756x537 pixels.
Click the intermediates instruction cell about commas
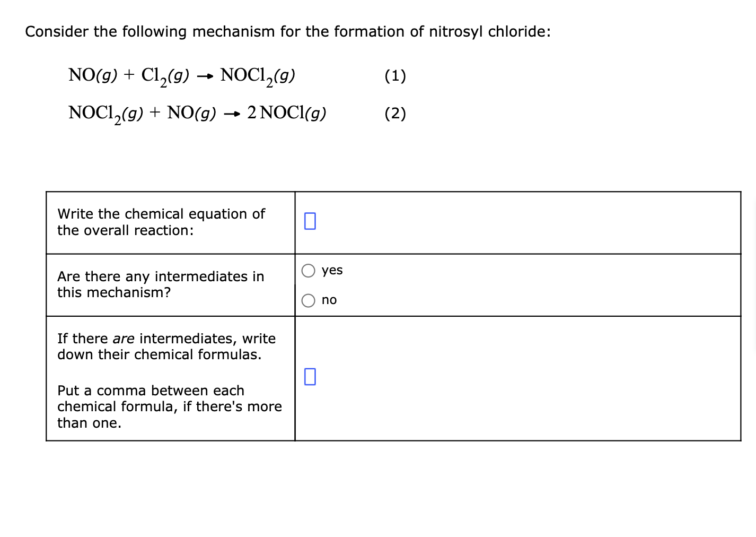170,379
